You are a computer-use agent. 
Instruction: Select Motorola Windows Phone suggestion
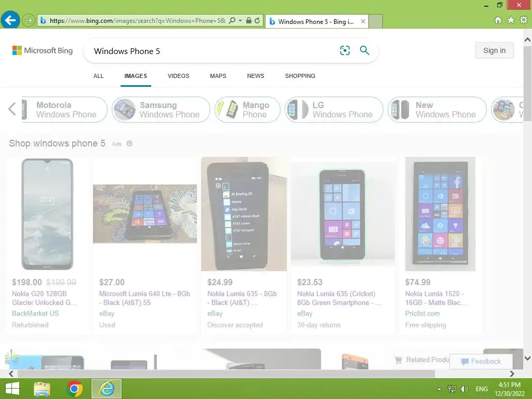click(64, 110)
